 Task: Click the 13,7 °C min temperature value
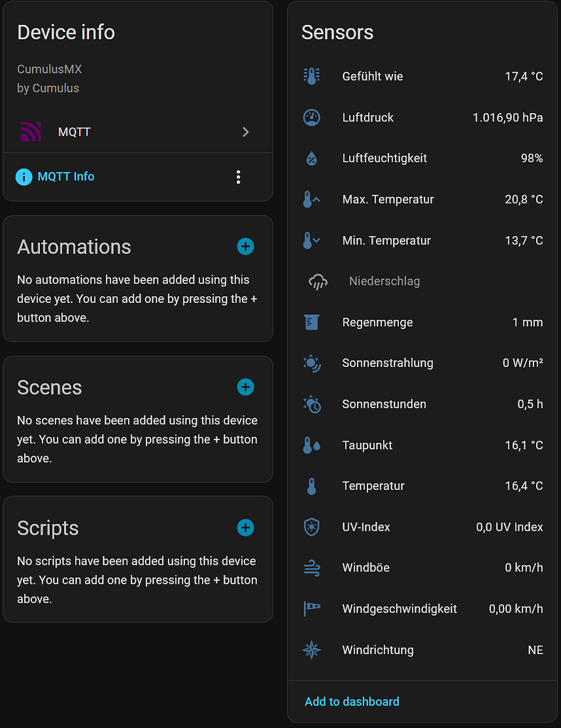point(524,240)
